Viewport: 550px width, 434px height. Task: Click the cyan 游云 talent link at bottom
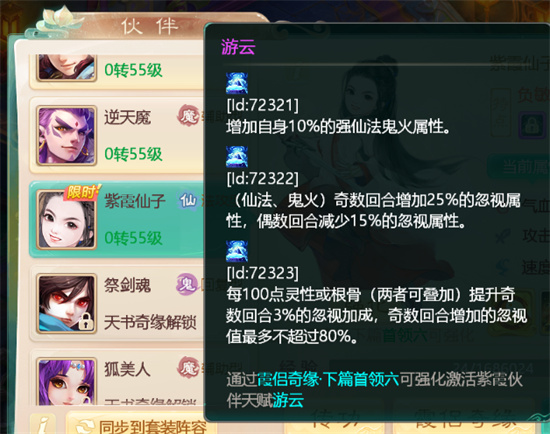coord(288,400)
